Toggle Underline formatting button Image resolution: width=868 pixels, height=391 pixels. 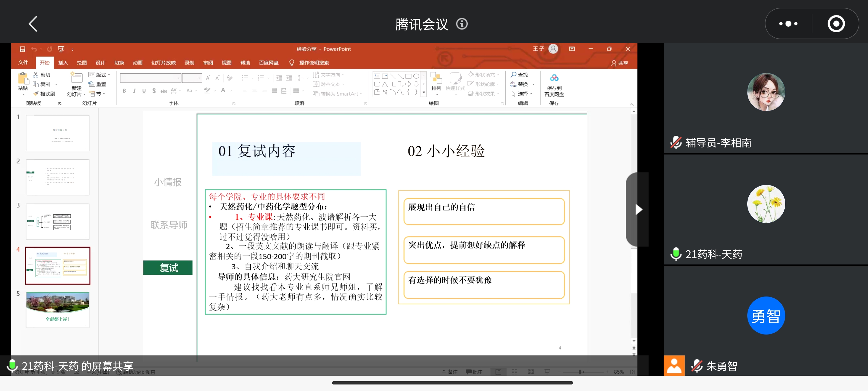144,91
